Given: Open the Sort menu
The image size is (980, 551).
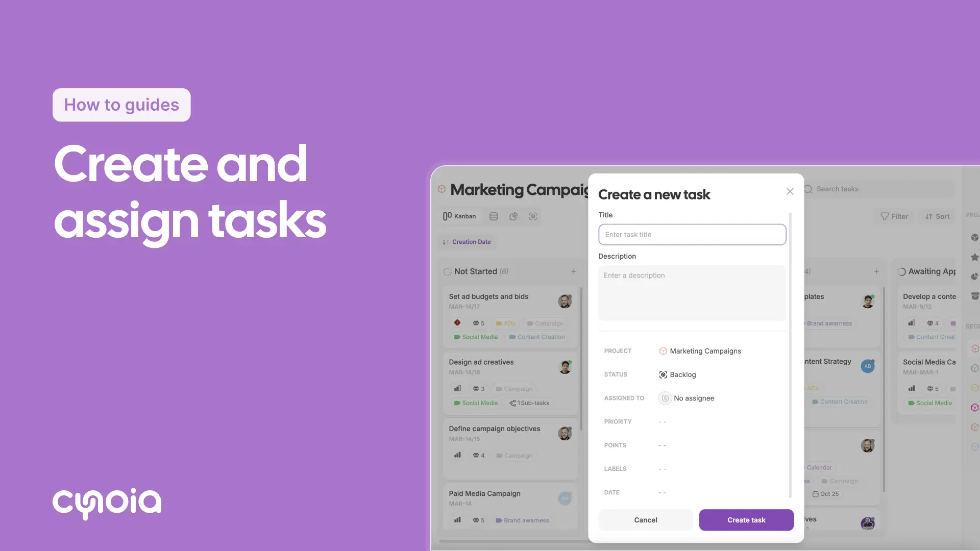Looking at the screenshot, I should tap(938, 216).
